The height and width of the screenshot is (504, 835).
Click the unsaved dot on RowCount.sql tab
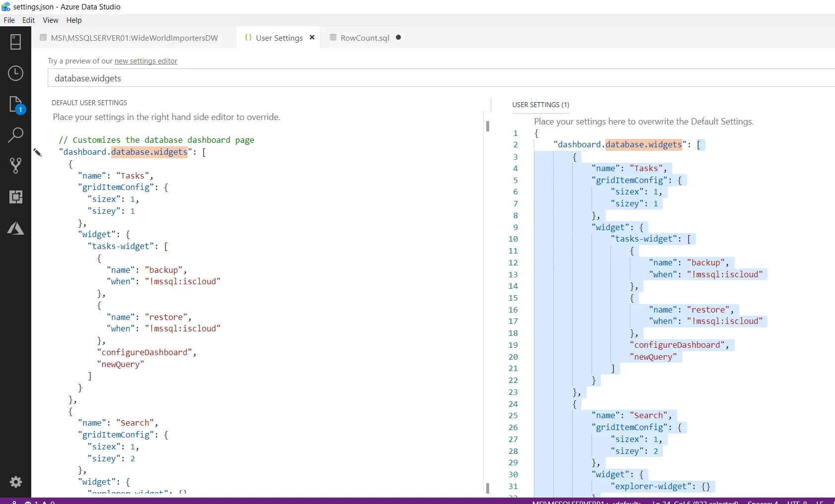398,37
